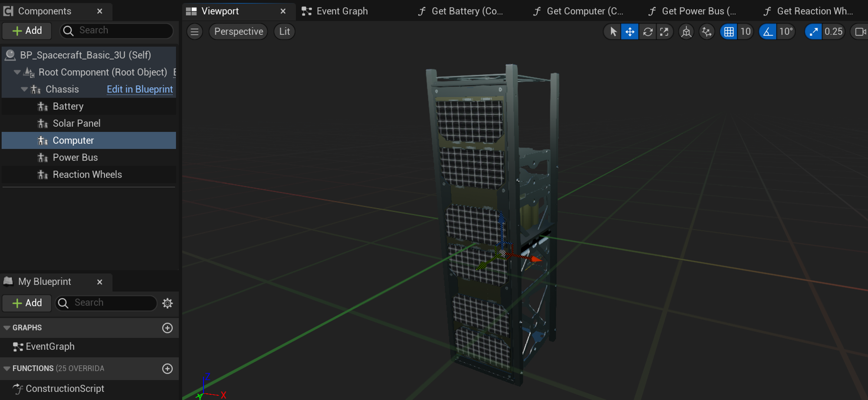The height and width of the screenshot is (400, 868).
Task: Switch to the scale transform tool
Action: (x=664, y=32)
